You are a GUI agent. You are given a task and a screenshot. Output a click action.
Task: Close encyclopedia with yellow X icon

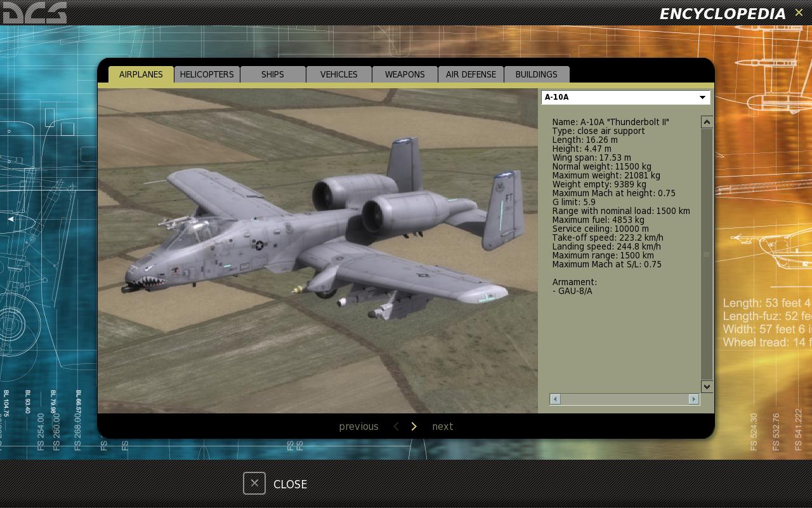click(x=799, y=13)
